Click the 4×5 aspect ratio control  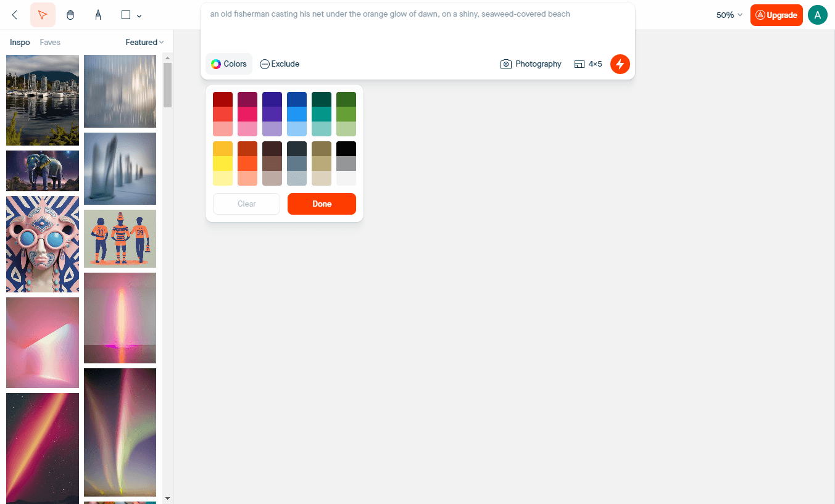tap(588, 64)
